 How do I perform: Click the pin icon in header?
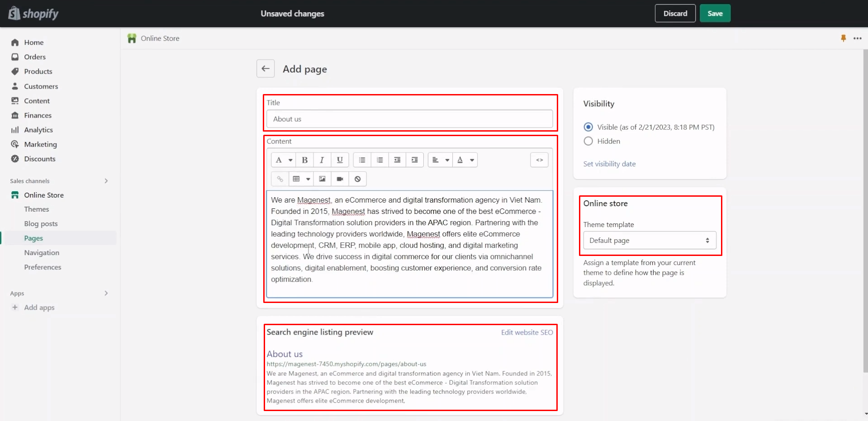coord(843,38)
